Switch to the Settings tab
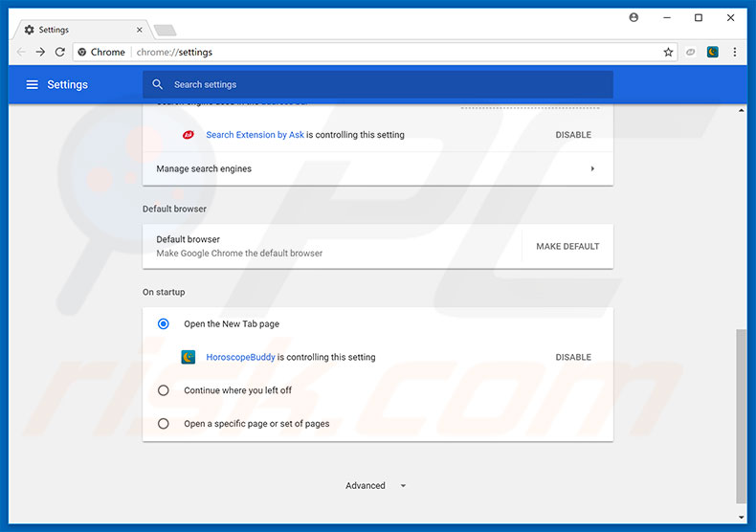756x532 pixels. pos(81,30)
